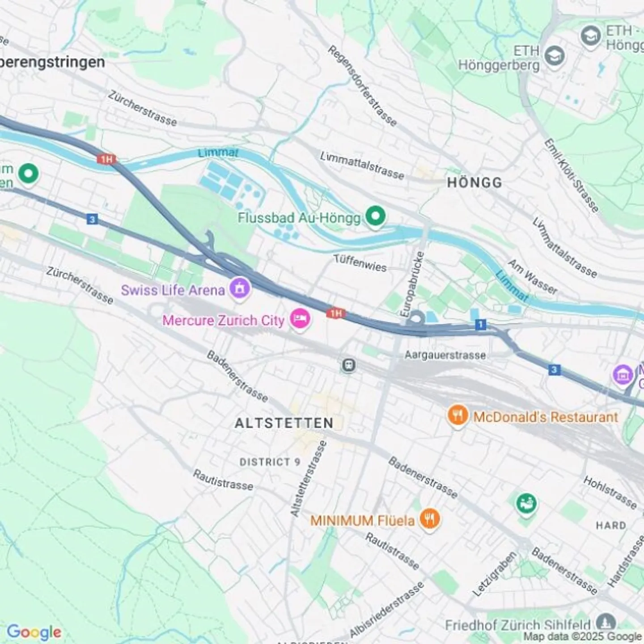This screenshot has width=644, height=644.
Task: Select the ALTSTETTEN district label
Action: [284, 423]
